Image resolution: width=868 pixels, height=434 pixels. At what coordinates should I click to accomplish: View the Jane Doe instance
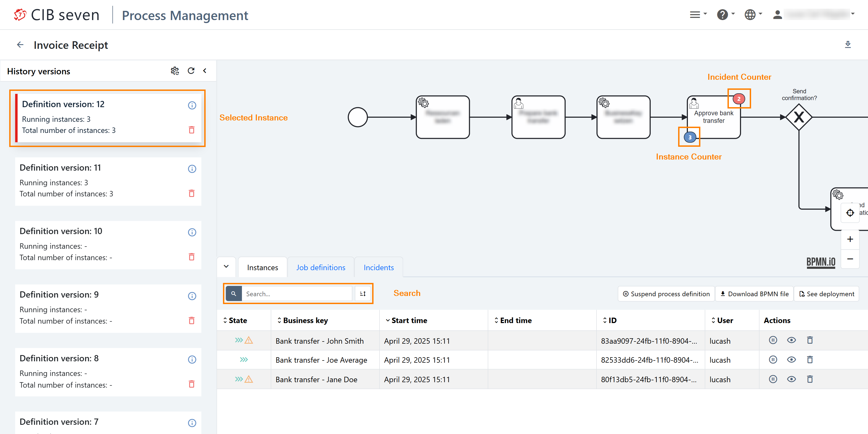(791, 379)
